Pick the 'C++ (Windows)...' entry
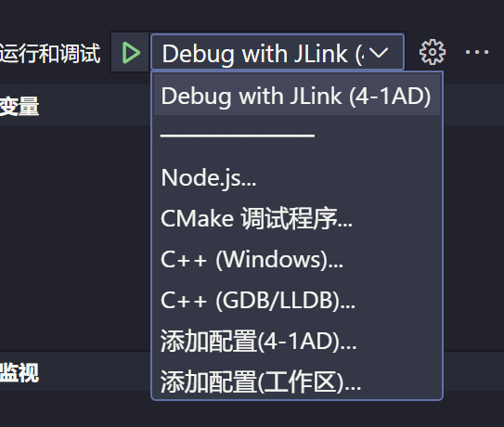Image resolution: width=504 pixels, height=427 pixels. coord(297,260)
